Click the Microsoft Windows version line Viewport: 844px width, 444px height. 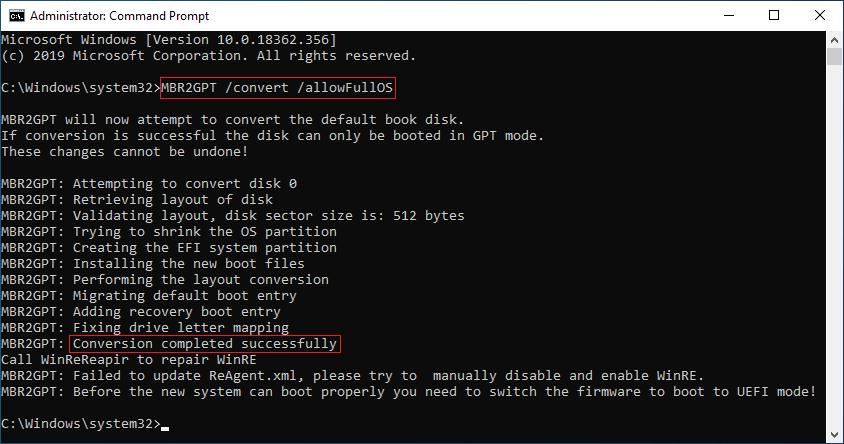tap(168, 39)
